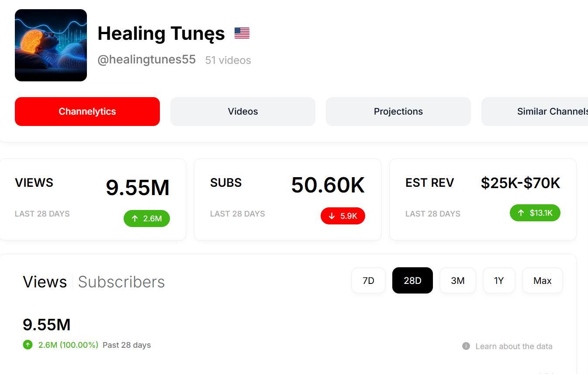Select the 7D time range

click(368, 280)
